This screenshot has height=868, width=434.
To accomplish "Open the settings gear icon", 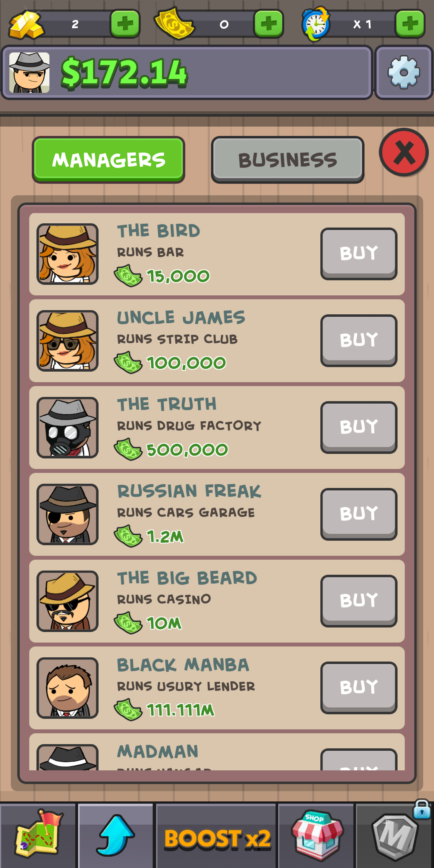I will (404, 72).
